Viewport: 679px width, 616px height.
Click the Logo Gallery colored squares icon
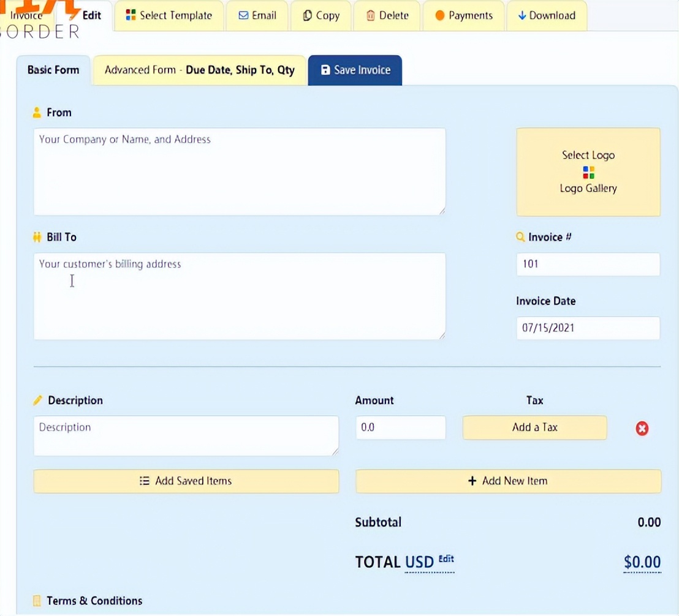coord(588,172)
